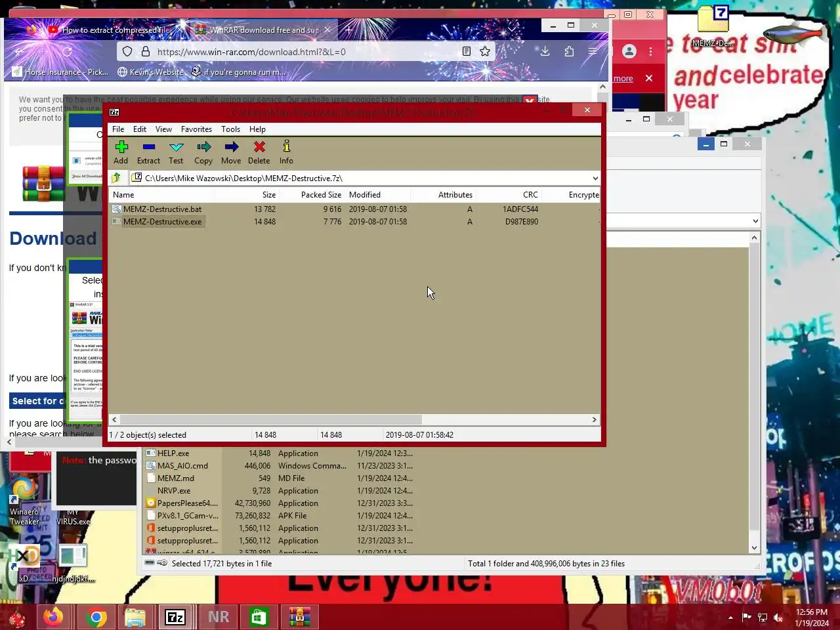Click horizontal scrollbar left arrow in 7-Zip
Screen dimensions: 840x630
114,420
